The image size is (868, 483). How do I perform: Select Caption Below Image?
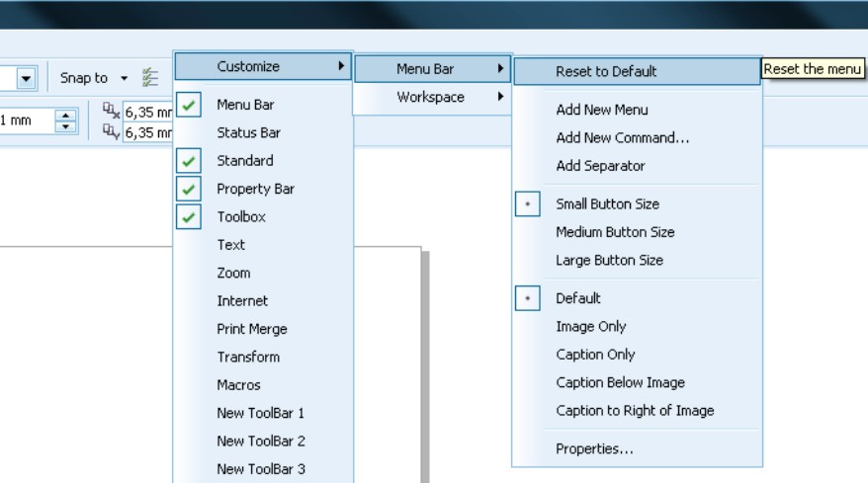point(638,383)
